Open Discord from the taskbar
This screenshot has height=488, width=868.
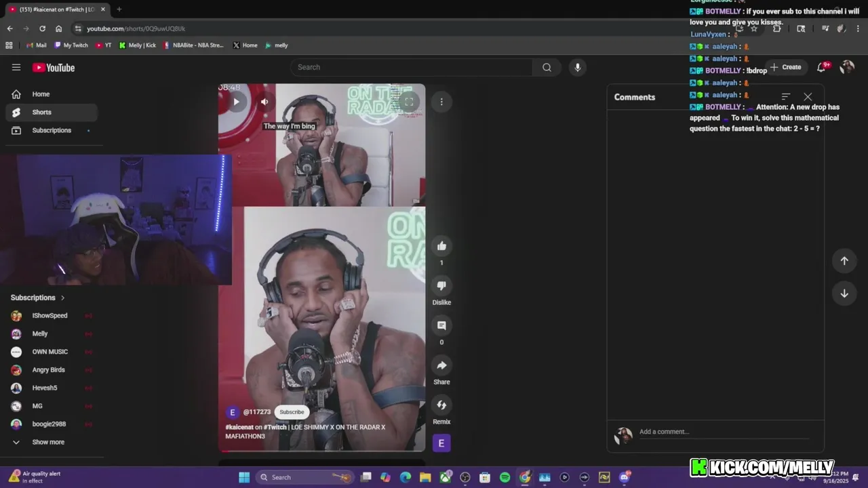[625, 477]
